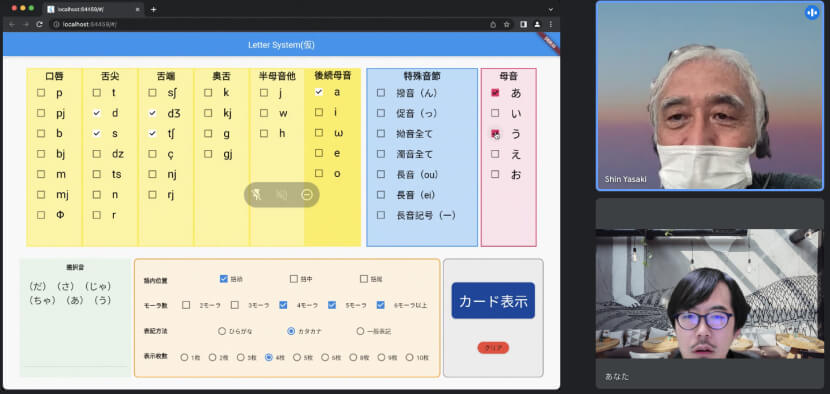Check the sʃ checkbox

click(x=152, y=93)
